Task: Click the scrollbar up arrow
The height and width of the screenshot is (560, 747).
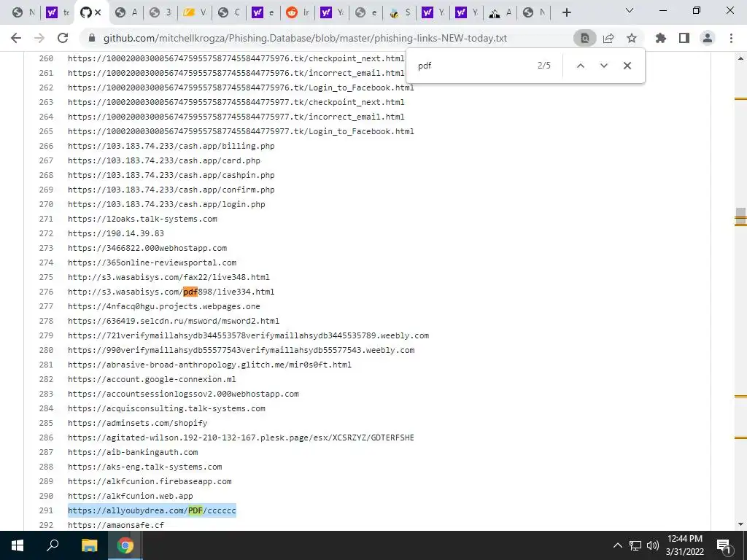Action: pyautogui.click(x=740, y=58)
